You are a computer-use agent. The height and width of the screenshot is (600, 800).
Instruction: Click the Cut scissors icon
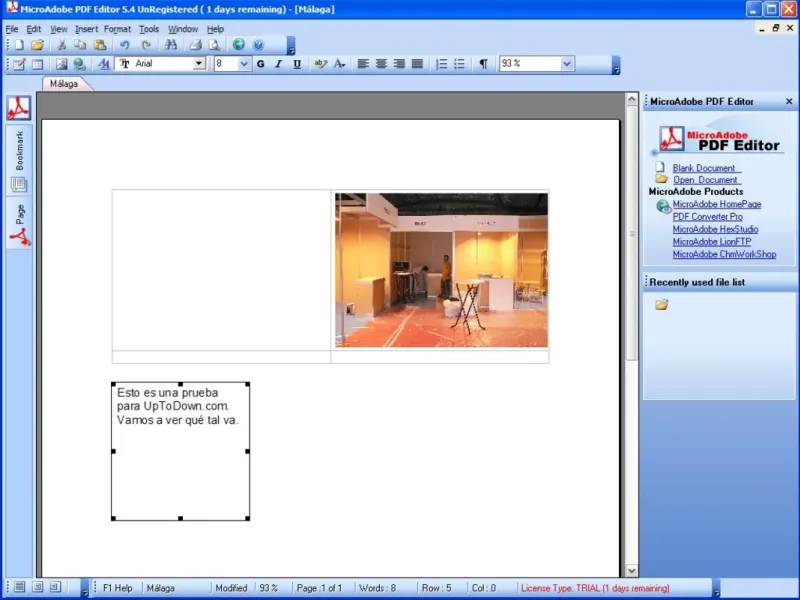[62, 45]
